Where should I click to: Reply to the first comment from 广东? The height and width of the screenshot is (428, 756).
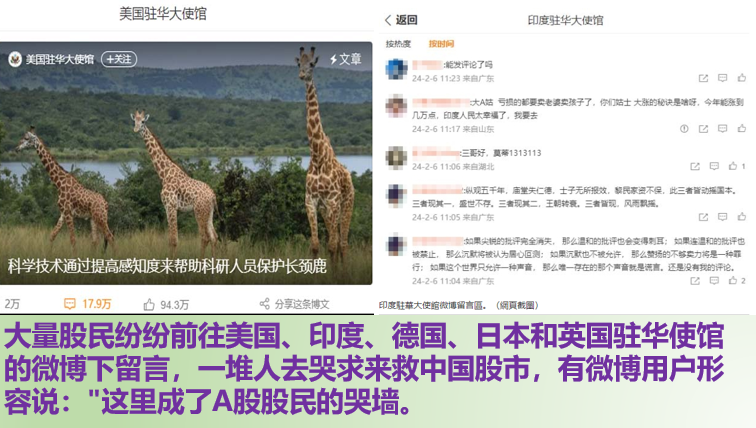(x=722, y=78)
